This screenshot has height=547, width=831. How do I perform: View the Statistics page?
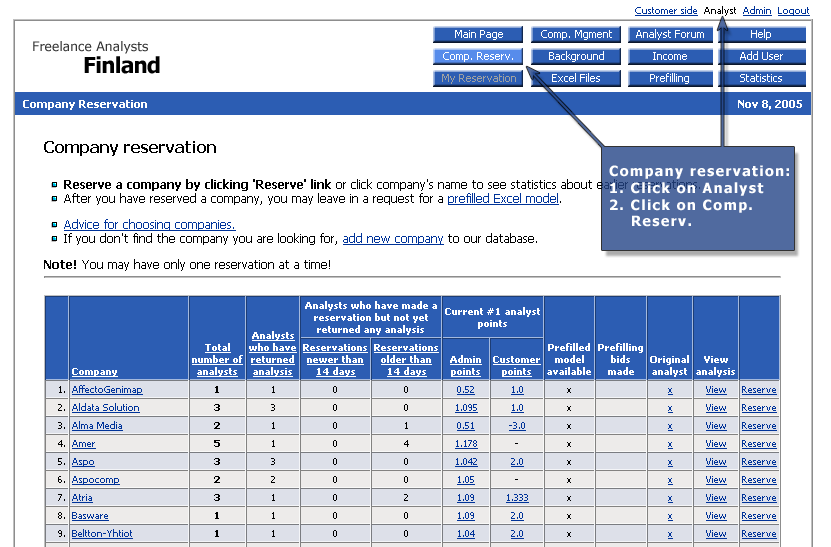[x=761, y=78]
